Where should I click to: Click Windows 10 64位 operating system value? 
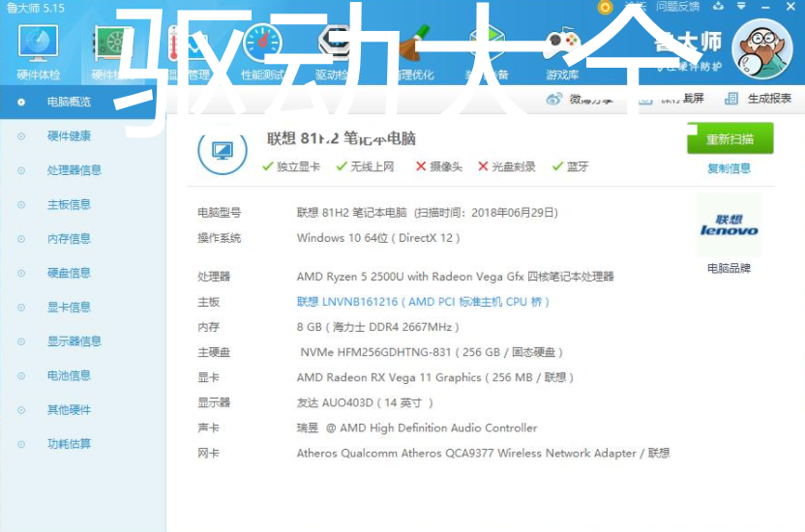[378, 238]
